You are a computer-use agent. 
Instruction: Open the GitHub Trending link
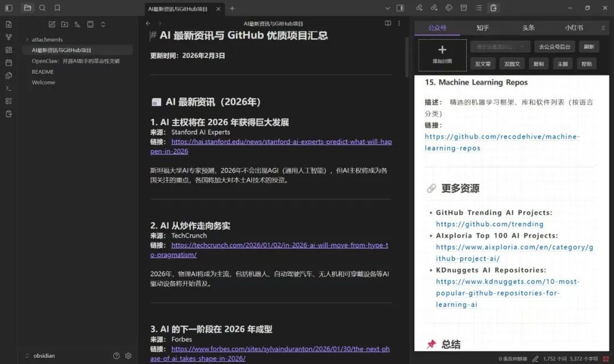click(489, 224)
